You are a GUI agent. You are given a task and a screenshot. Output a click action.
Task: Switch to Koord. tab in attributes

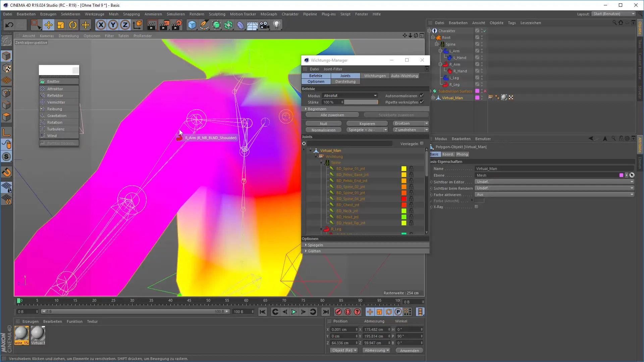pyautogui.click(x=447, y=154)
